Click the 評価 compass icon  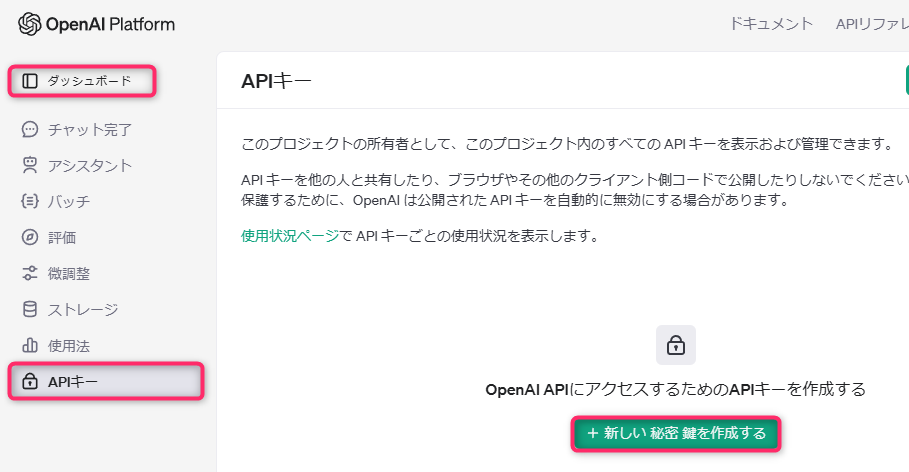[x=30, y=237]
